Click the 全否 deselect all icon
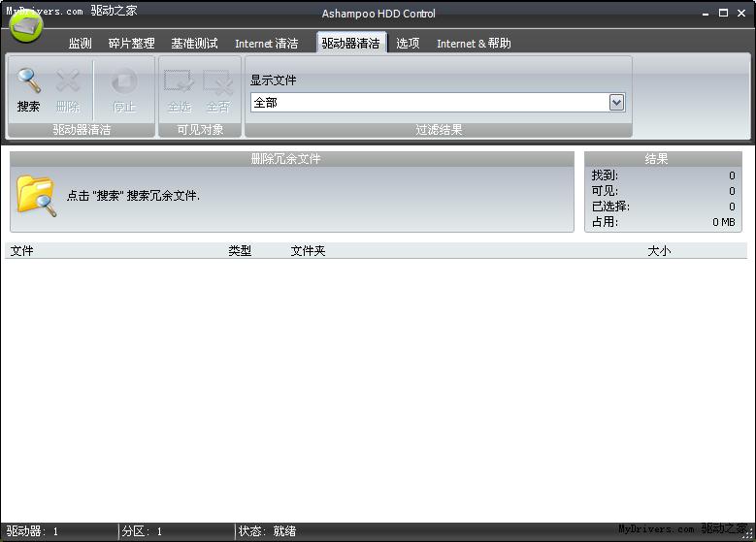The image size is (756, 542). click(218, 81)
